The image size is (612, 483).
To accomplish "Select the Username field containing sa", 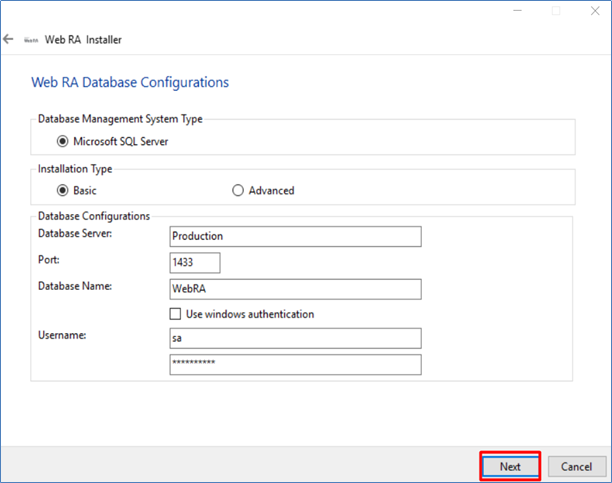I will (295, 338).
